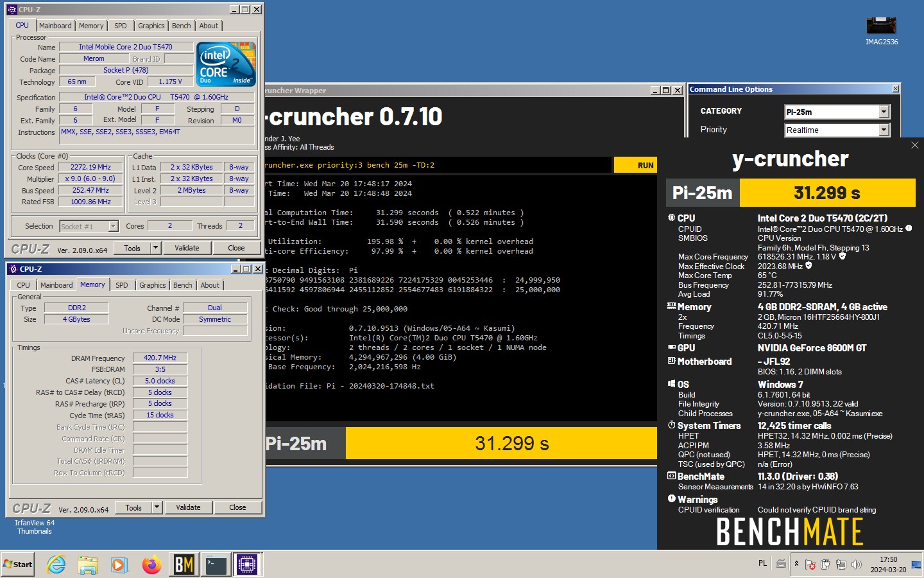This screenshot has width=924, height=578.
Task: Click the y-cruncher console taskbar icon
Action: tap(216, 565)
